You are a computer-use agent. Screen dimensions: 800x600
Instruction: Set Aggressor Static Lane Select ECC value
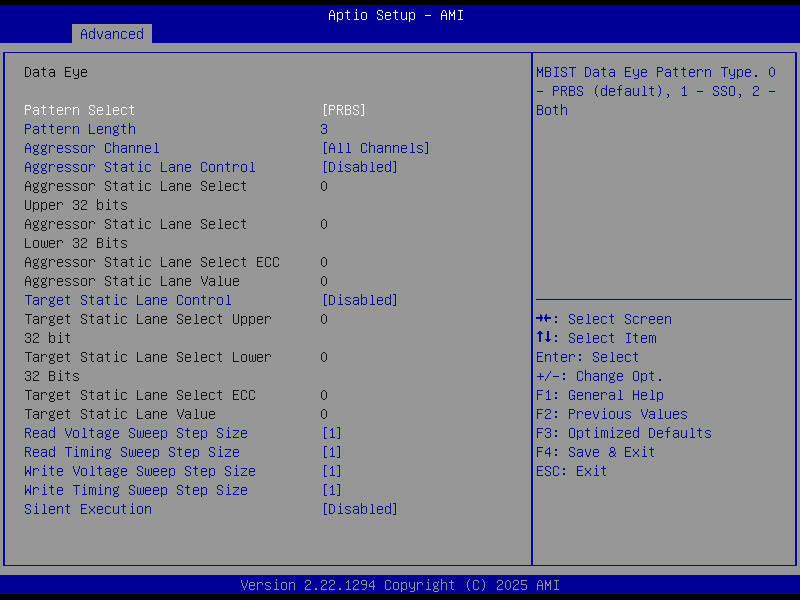(324, 262)
